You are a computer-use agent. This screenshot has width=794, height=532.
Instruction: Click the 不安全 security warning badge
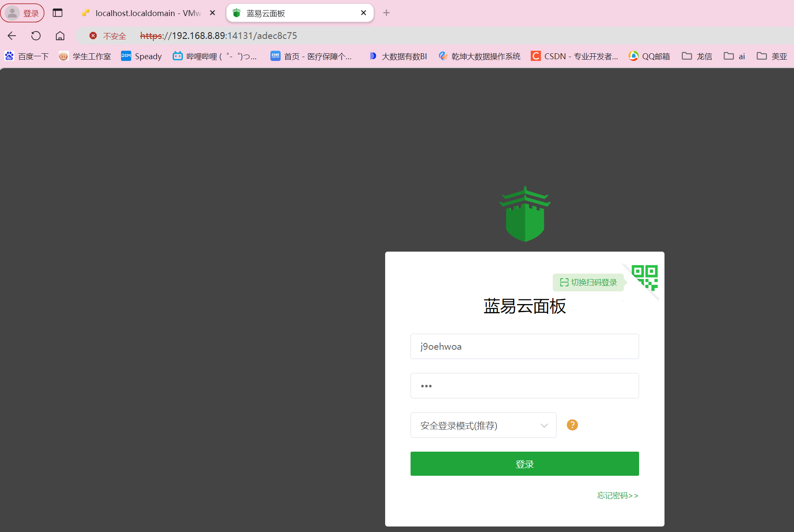click(x=108, y=36)
